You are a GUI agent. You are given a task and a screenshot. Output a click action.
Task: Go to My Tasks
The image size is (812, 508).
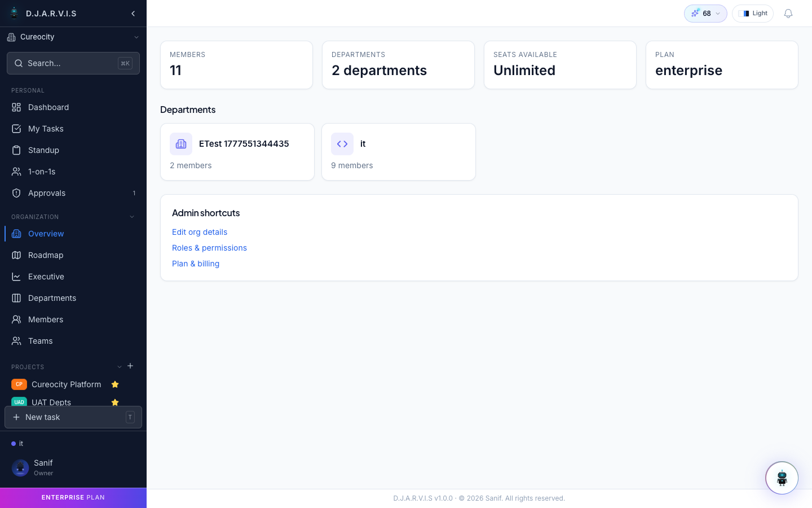pos(73,129)
